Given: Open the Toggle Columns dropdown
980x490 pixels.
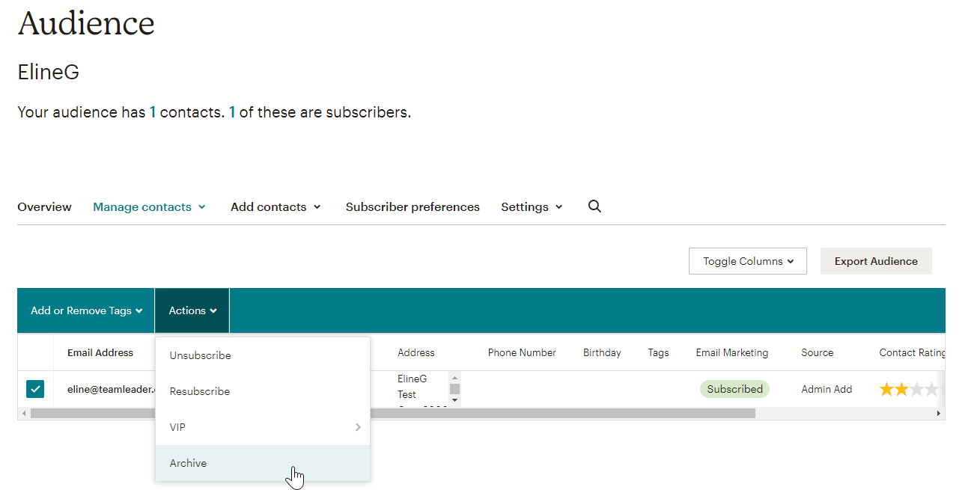Looking at the screenshot, I should coord(746,260).
